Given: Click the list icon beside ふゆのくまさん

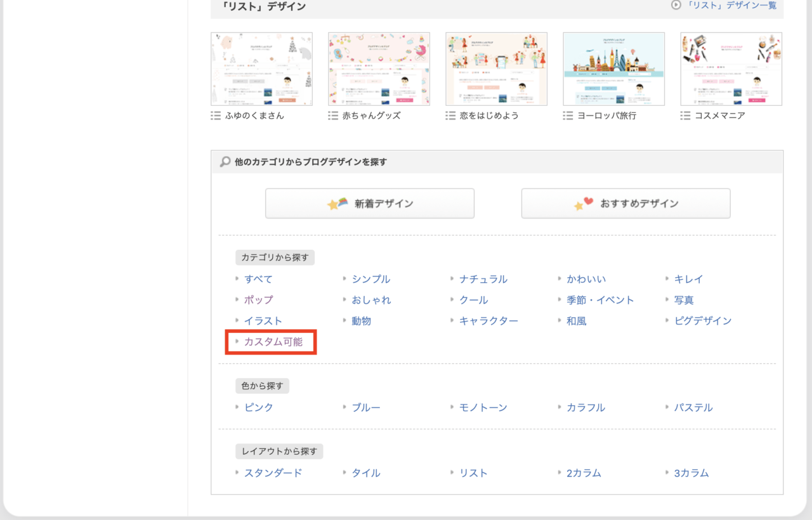Looking at the screenshot, I should pos(216,116).
